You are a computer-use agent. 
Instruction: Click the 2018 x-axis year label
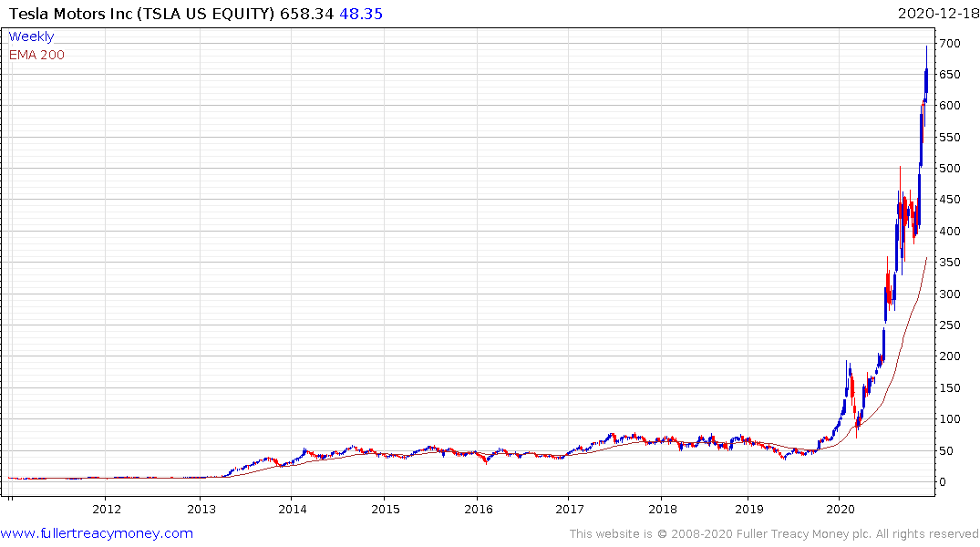663,509
